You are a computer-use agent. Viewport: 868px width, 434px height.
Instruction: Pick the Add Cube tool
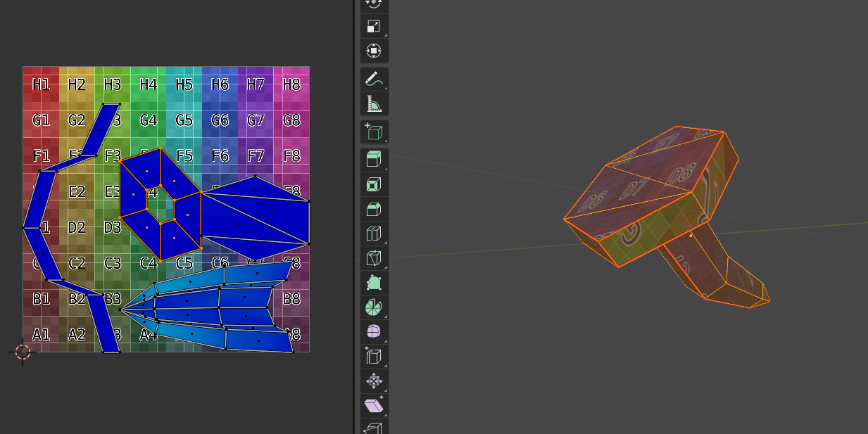click(374, 132)
